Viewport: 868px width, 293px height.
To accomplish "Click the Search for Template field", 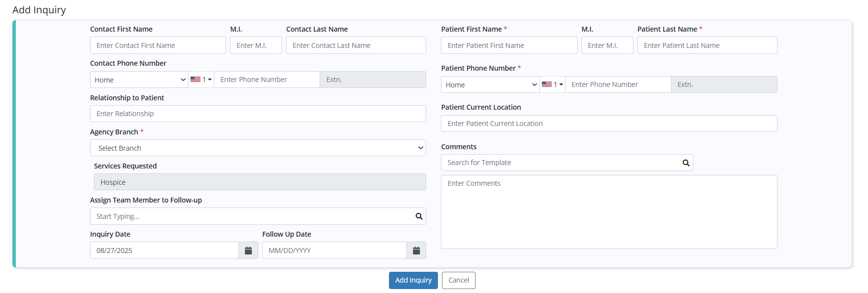I will (561, 163).
